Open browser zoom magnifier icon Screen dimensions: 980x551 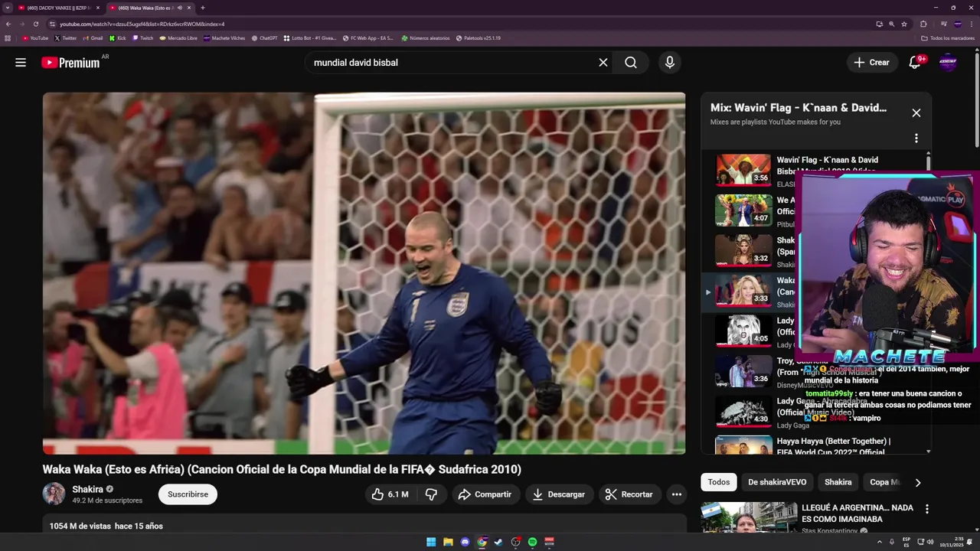point(891,24)
